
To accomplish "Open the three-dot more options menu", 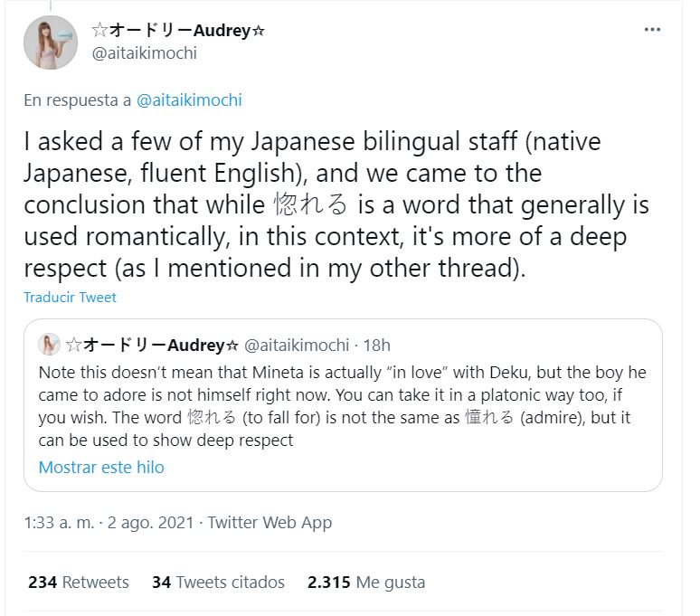I will (652, 30).
